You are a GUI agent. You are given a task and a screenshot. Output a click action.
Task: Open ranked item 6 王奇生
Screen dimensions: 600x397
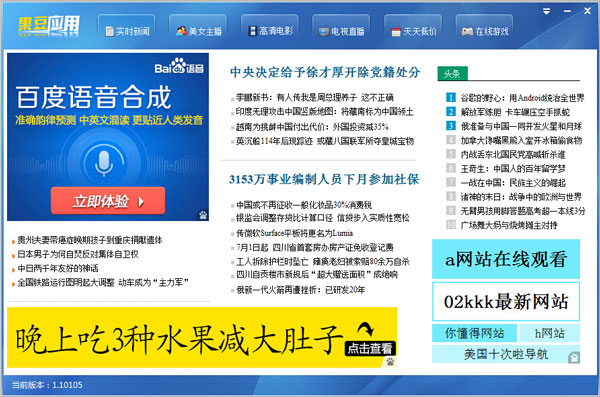click(513, 169)
